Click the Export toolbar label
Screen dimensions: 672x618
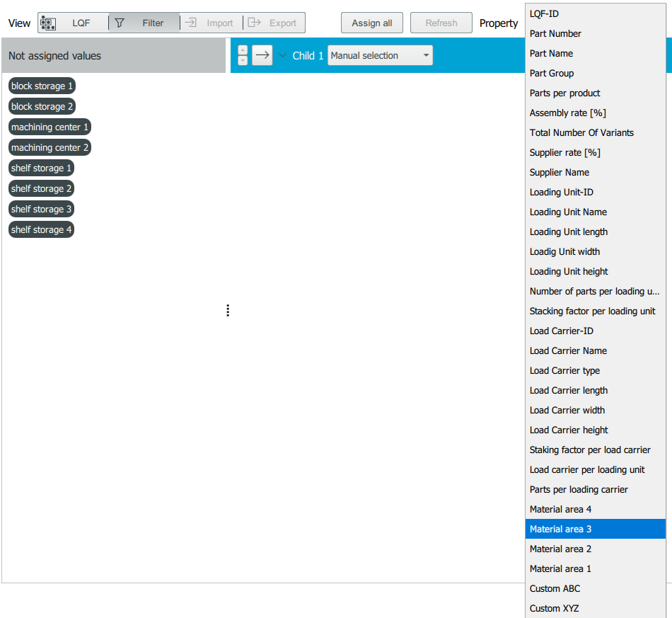283,23
